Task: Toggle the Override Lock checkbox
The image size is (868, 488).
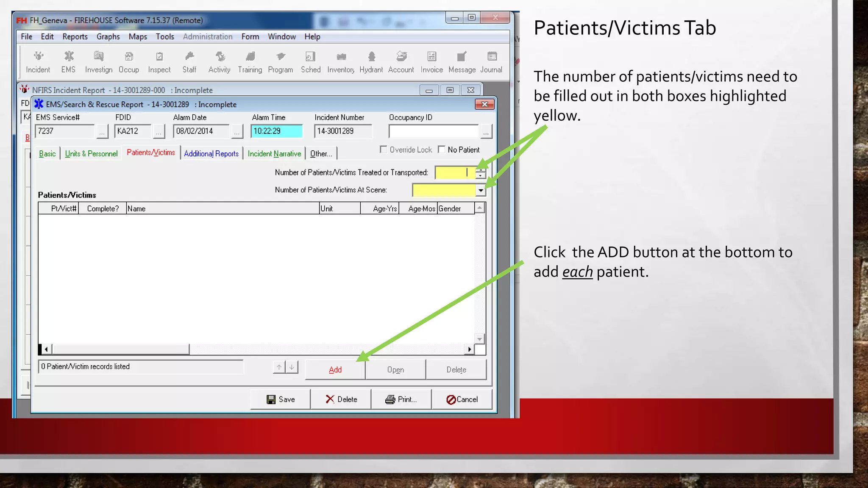Action: point(384,150)
